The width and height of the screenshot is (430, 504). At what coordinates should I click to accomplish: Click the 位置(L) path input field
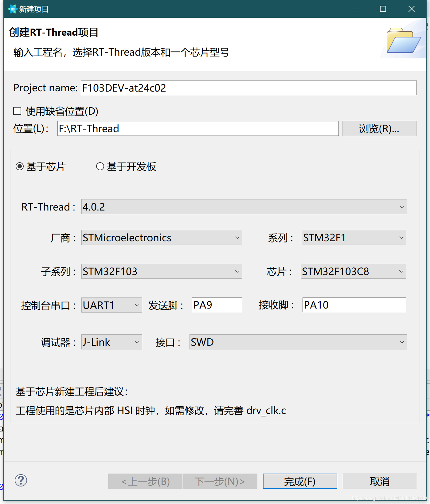point(198,128)
